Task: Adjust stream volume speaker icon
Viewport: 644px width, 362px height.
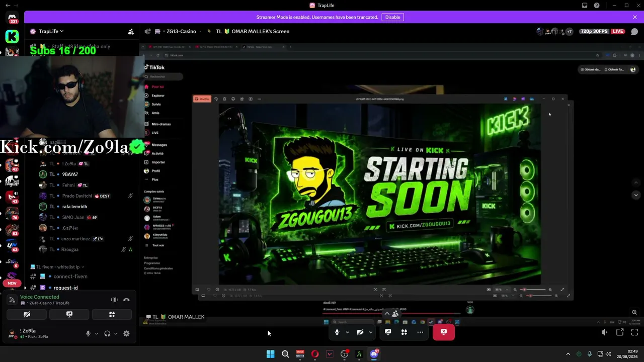Action: point(604,332)
